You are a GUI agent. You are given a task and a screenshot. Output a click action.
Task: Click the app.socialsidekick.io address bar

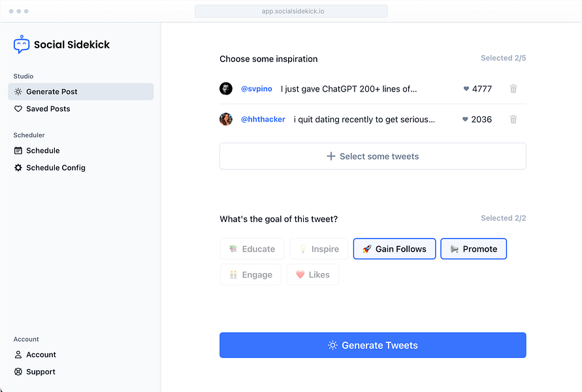[x=291, y=11]
